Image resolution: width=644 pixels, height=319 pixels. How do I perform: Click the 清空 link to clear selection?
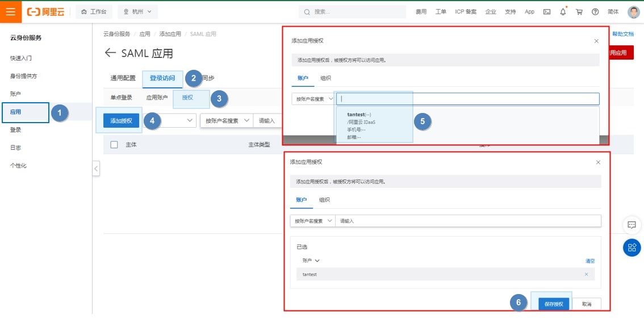click(590, 261)
